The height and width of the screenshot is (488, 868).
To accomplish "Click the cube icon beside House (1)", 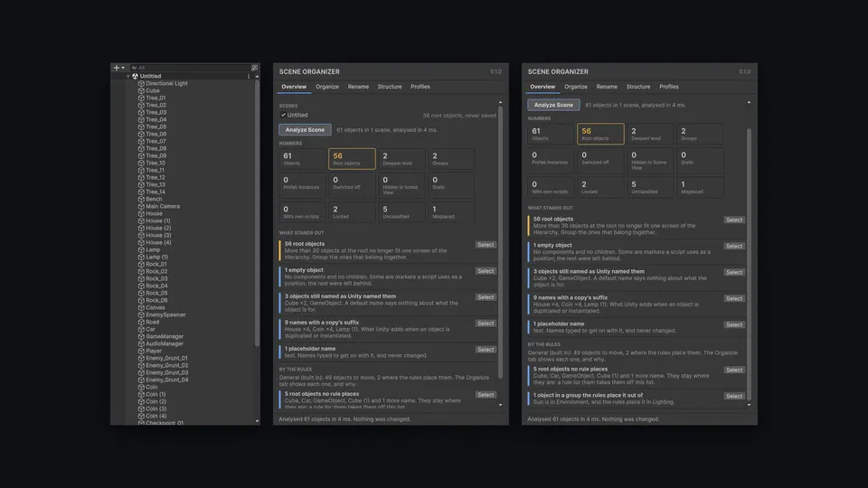I will tap(141, 221).
